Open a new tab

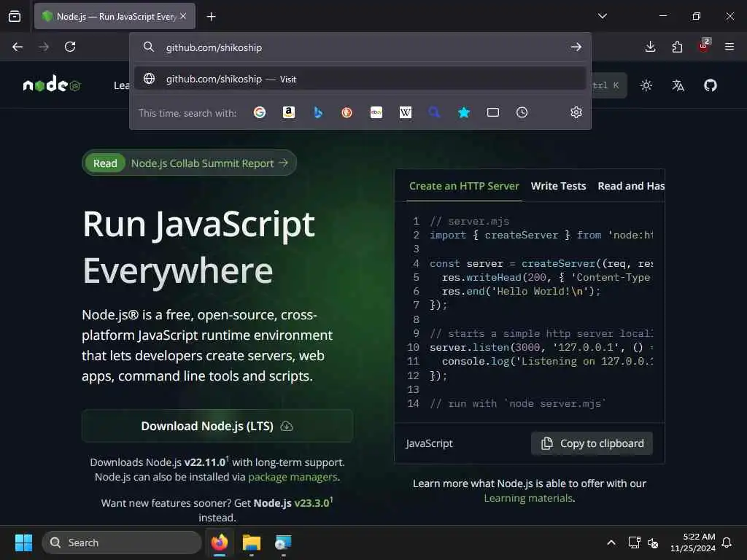[x=211, y=17]
